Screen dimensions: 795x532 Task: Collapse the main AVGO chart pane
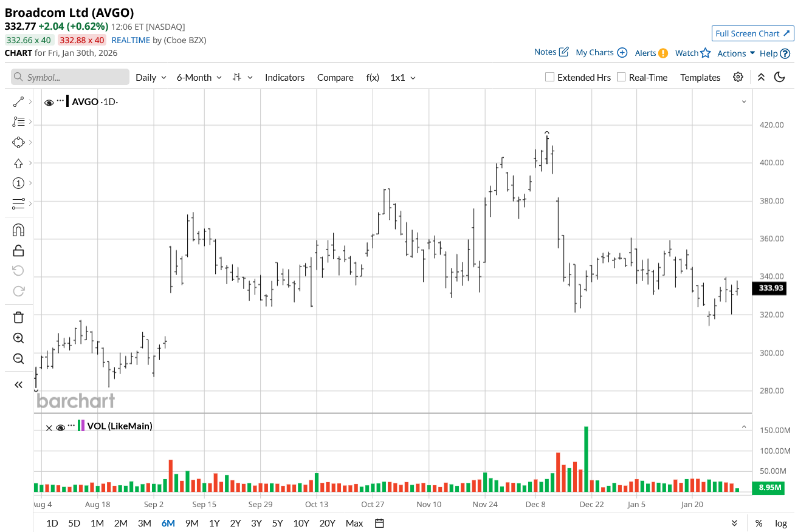[744, 102]
